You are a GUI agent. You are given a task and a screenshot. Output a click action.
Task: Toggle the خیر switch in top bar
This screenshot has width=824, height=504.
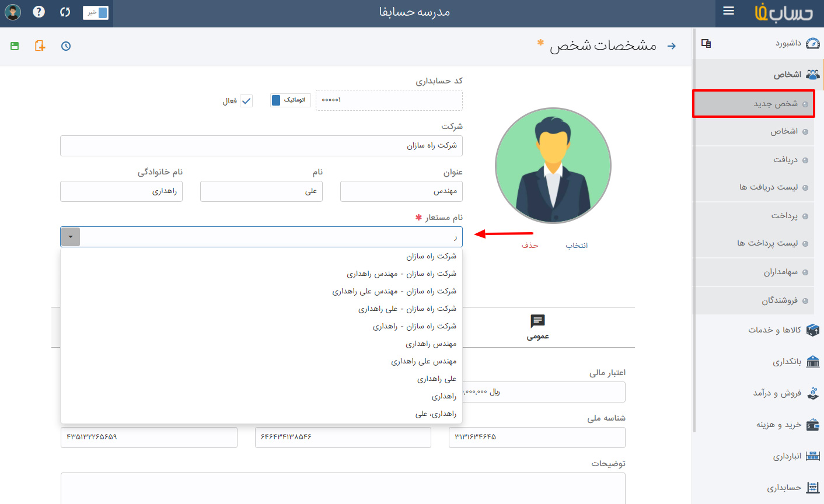[x=96, y=12]
